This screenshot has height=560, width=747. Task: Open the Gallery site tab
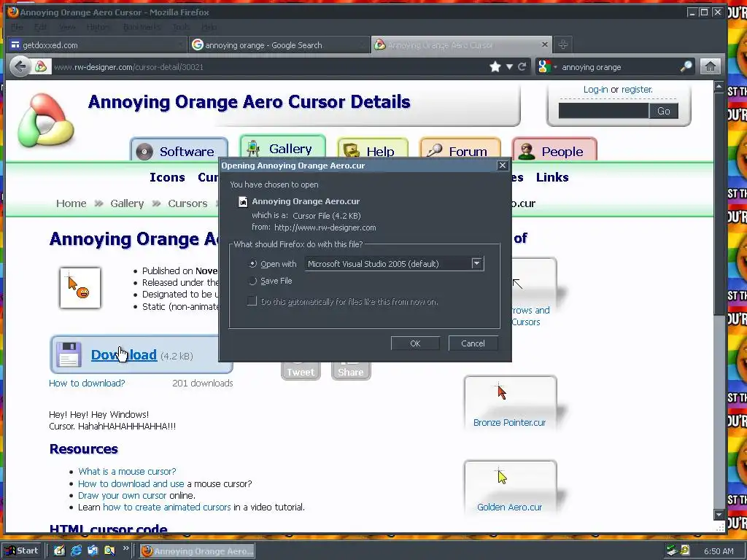282,147
